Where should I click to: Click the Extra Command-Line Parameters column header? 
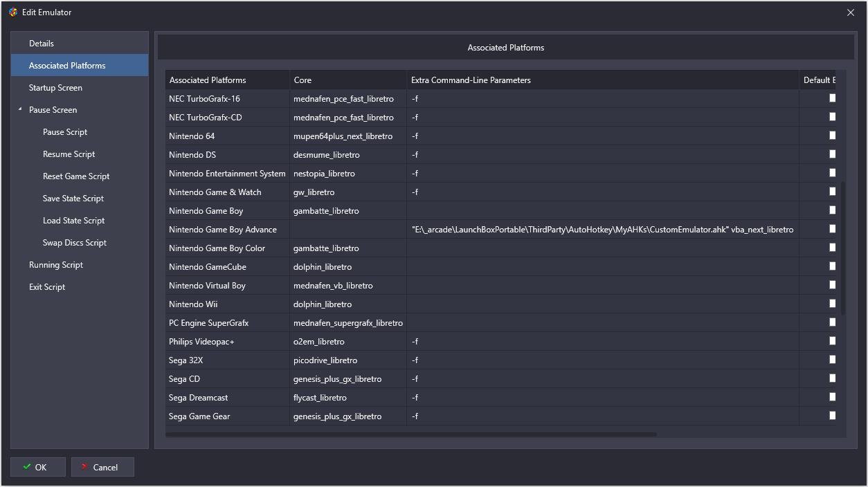pos(603,80)
